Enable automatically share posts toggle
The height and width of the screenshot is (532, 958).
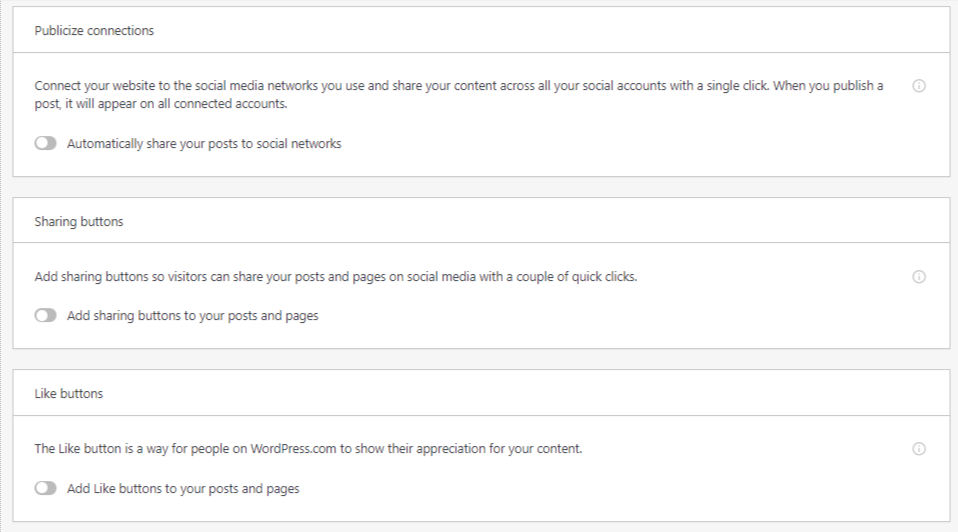pos(45,143)
